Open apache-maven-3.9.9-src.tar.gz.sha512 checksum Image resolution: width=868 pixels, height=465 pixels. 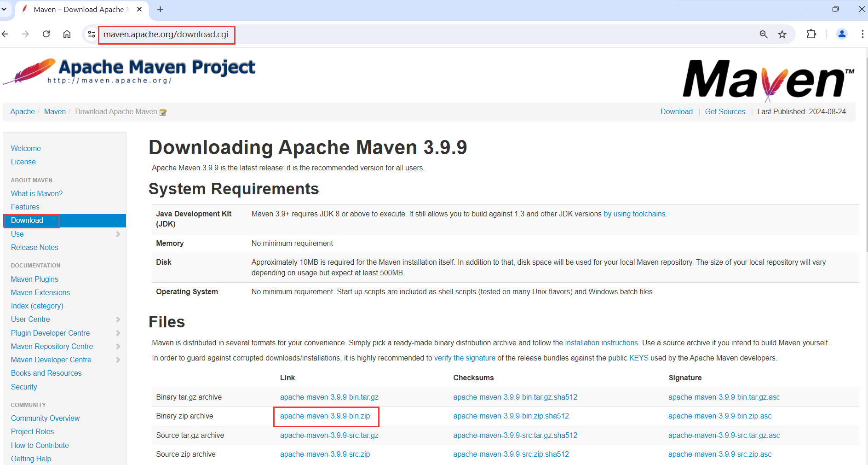[x=515, y=436]
